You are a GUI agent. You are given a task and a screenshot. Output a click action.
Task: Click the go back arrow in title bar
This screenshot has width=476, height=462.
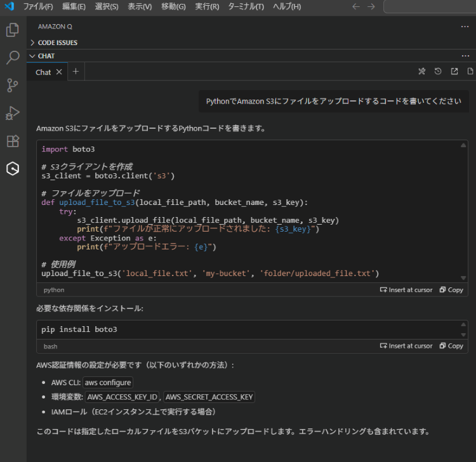coord(356,6)
